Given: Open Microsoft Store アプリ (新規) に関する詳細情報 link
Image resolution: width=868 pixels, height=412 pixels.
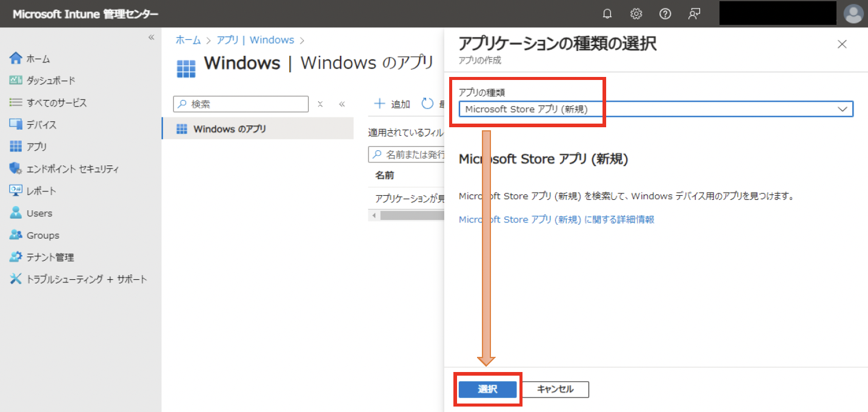Looking at the screenshot, I should click(x=556, y=219).
